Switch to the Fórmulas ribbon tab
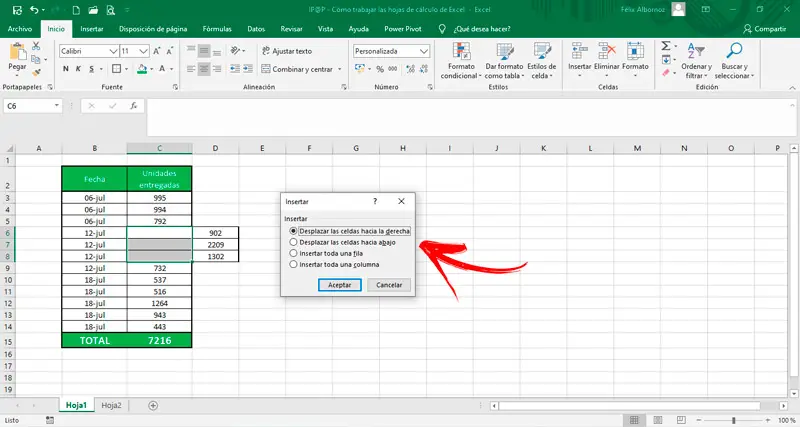This screenshot has height=427, width=800. click(x=217, y=29)
